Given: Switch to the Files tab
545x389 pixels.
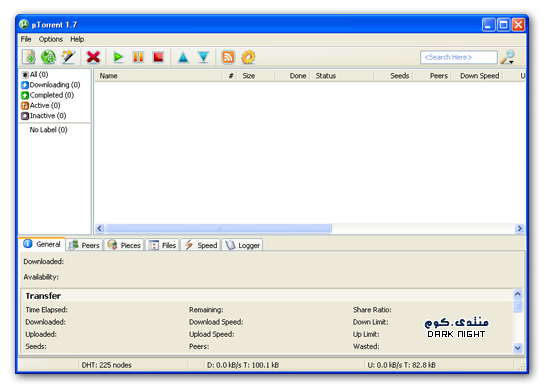Looking at the screenshot, I should click(162, 245).
